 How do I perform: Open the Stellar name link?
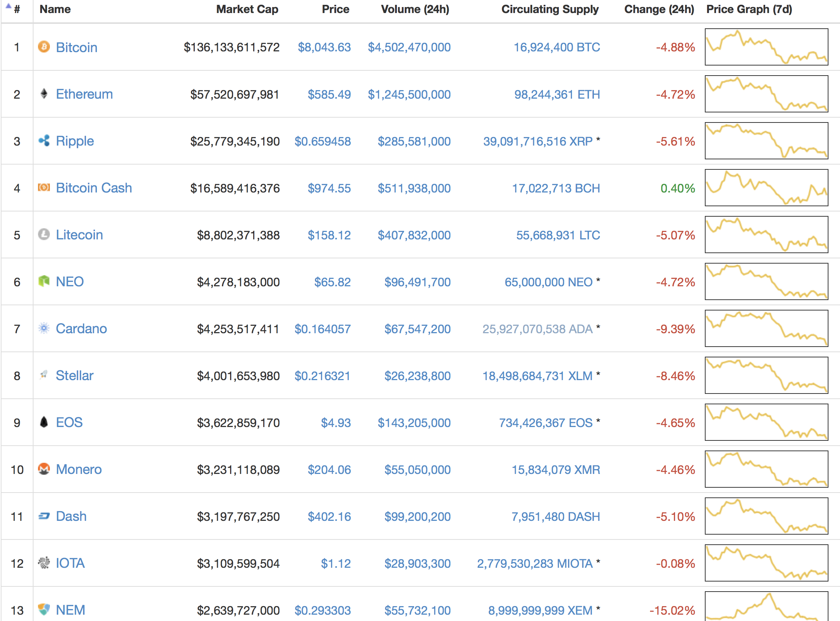pos(75,375)
